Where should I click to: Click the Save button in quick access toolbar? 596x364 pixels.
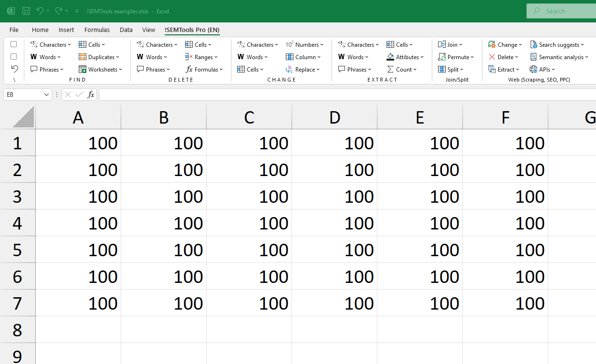[x=26, y=11]
